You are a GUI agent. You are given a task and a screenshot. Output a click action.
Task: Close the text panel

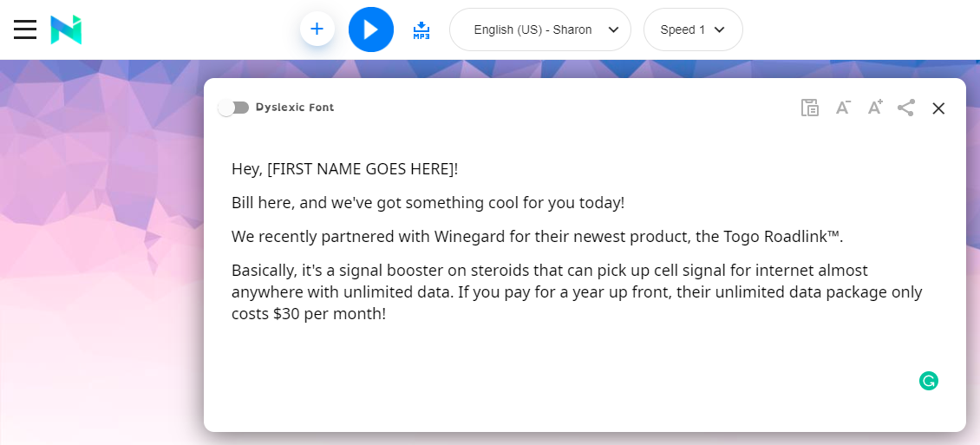[938, 108]
